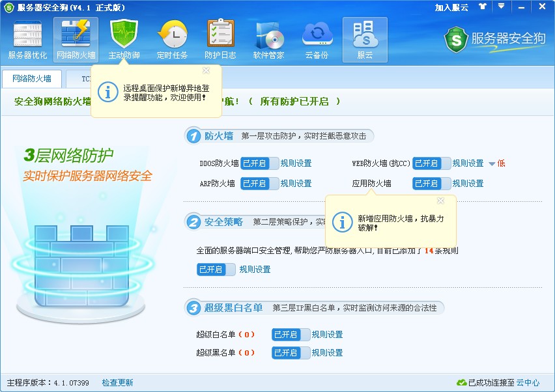This screenshot has width=555, height=392.
Task: Select the 网络防火墙 toolbar icon
Action: [x=76, y=39]
